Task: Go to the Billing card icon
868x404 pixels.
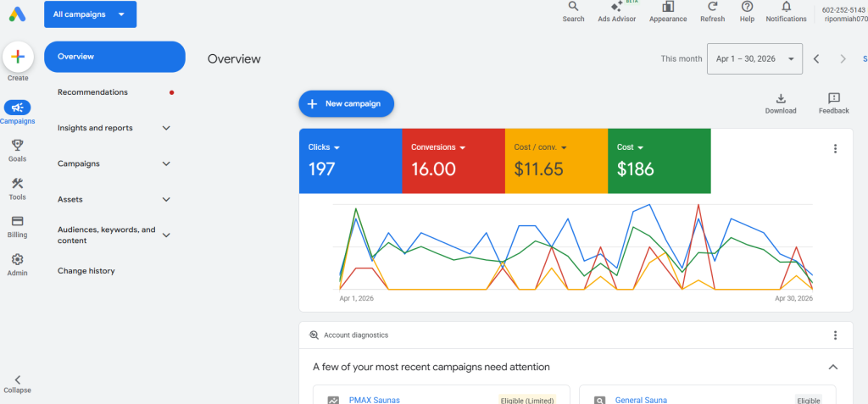Action: click(x=18, y=221)
